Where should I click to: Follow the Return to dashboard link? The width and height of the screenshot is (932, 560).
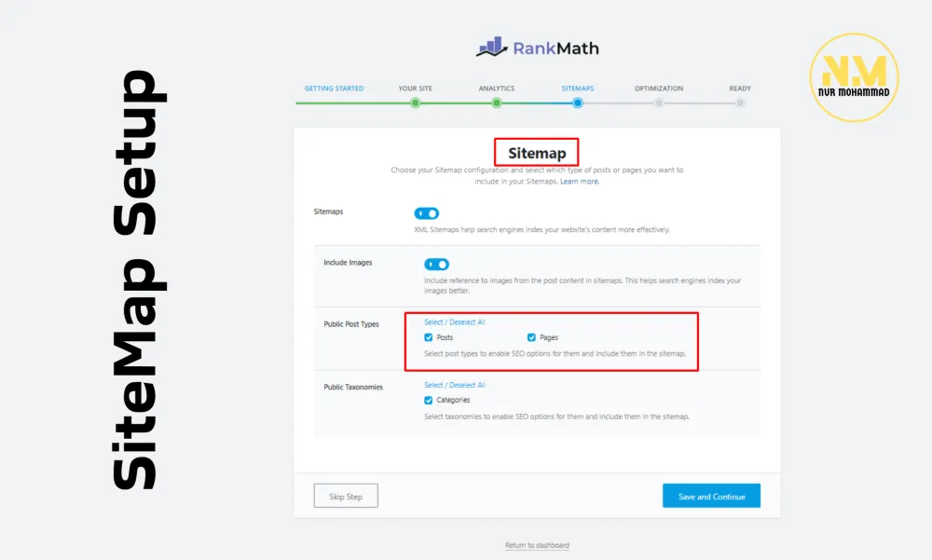click(x=538, y=545)
